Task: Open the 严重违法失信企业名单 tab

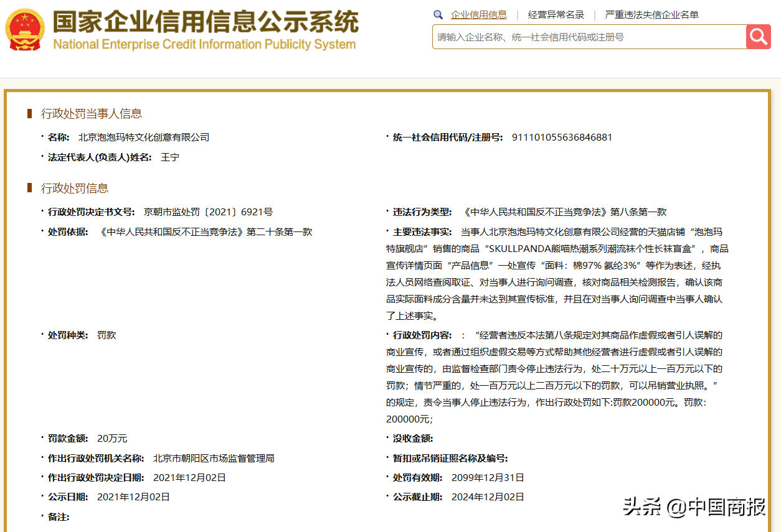Action: click(x=652, y=15)
